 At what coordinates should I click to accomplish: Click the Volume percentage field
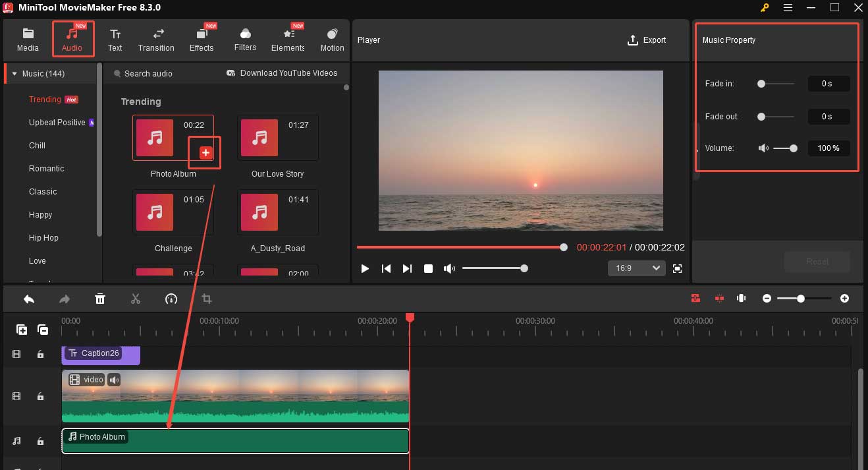coord(828,148)
